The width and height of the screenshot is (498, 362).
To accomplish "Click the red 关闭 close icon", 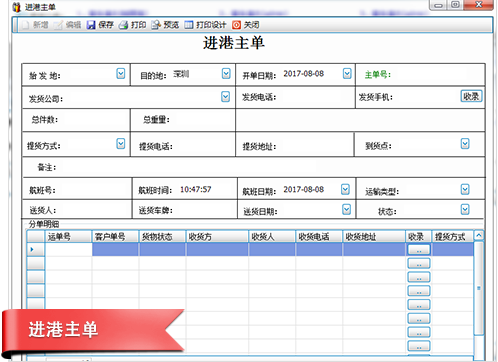I will pos(236,25).
